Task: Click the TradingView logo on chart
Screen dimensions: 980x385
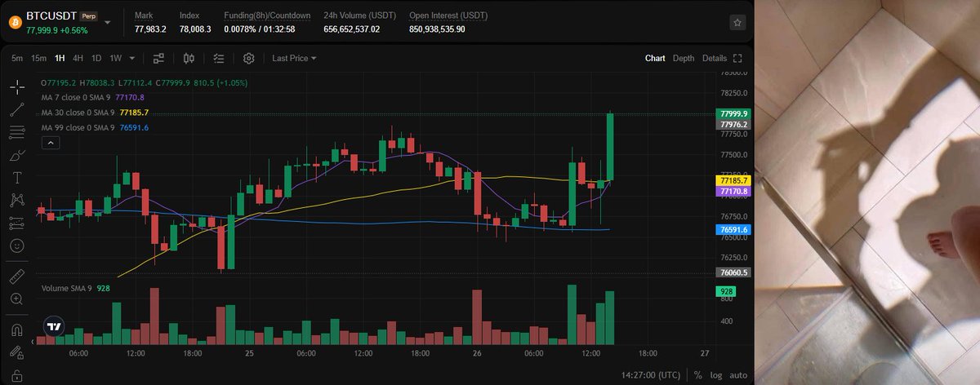Action: point(54,326)
